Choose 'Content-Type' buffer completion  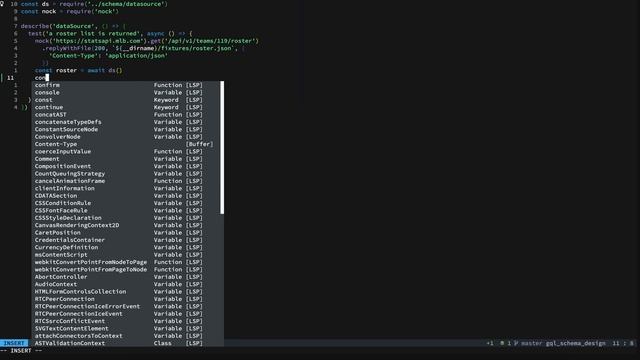pyautogui.click(x=128, y=144)
